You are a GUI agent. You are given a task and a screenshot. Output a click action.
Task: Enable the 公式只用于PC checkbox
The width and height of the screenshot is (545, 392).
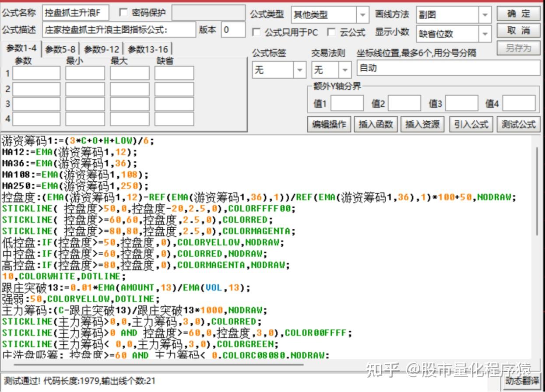(257, 32)
